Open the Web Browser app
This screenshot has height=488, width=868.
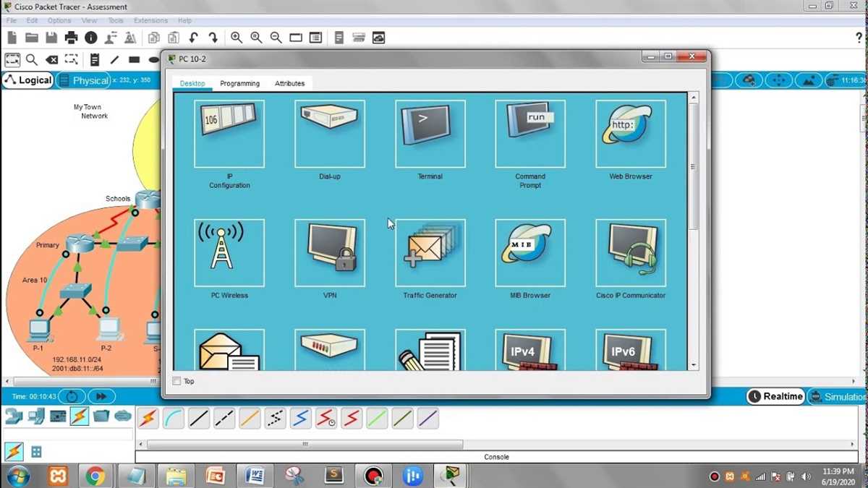tap(631, 134)
